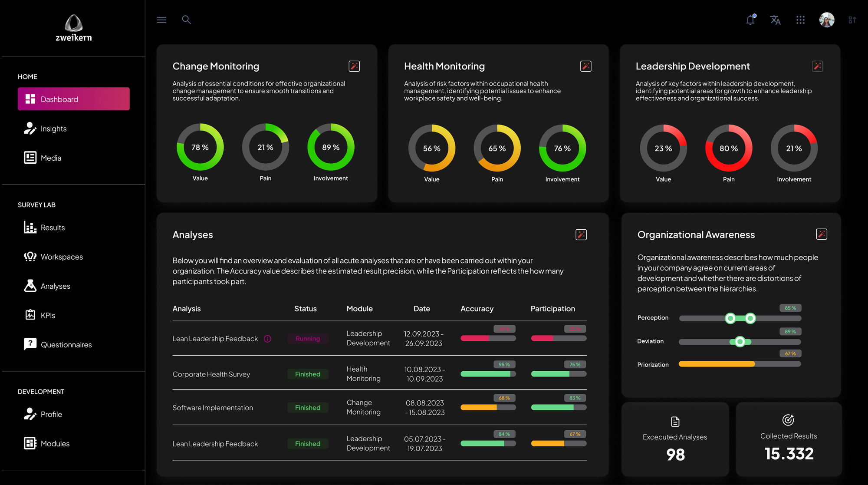Click the zweikern logo
Image resolution: width=868 pixels, height=485 pixels.
74,28
